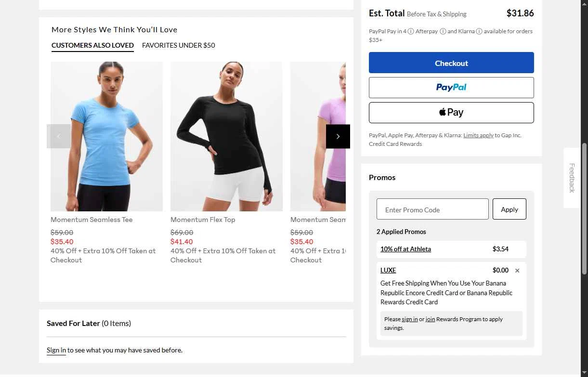The height and width of the screenshot is (377, 588).
Task: Pay with the Apple Pay button
Action: [451, 113]
